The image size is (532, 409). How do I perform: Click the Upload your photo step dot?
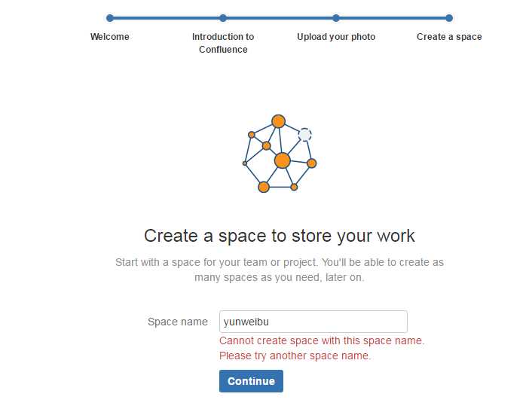click(336, 18)
